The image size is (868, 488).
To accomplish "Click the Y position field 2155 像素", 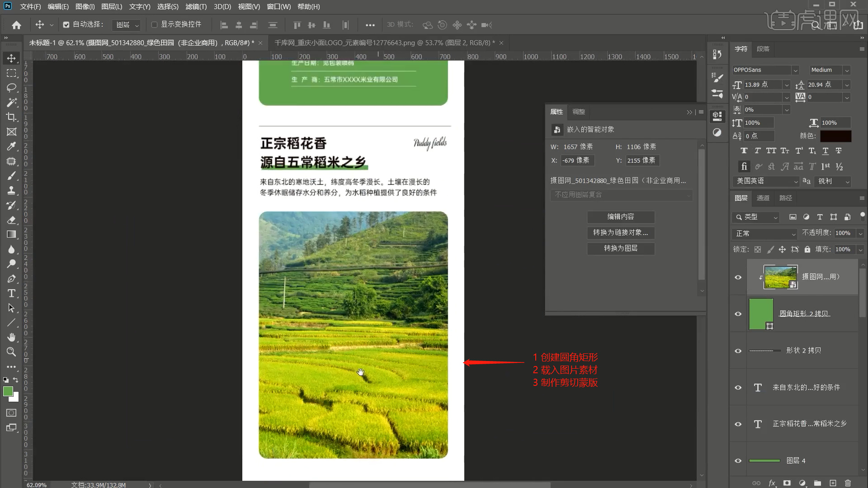I will (643, 160).
